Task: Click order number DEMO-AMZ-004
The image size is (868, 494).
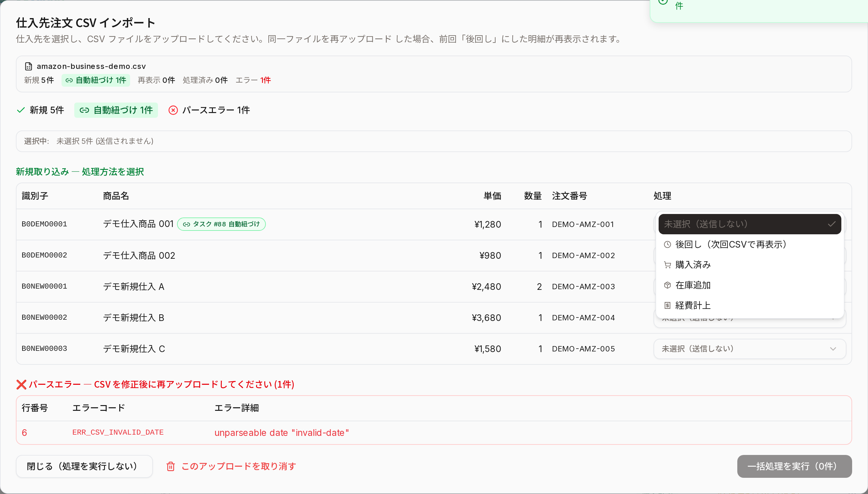Action: (x=583, y=318)
